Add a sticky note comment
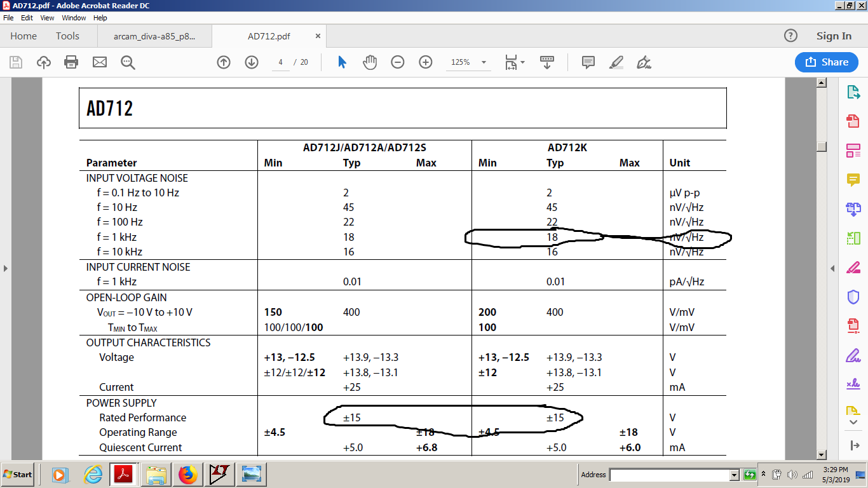 (588, 62)
